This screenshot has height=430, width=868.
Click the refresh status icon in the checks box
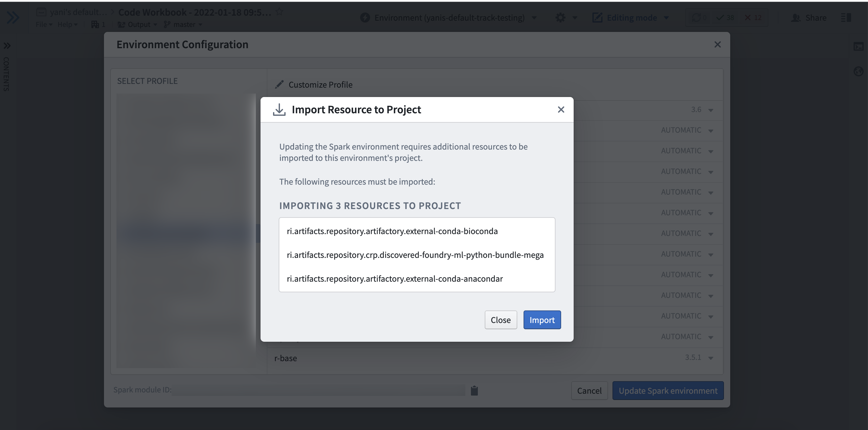(696, 18)
